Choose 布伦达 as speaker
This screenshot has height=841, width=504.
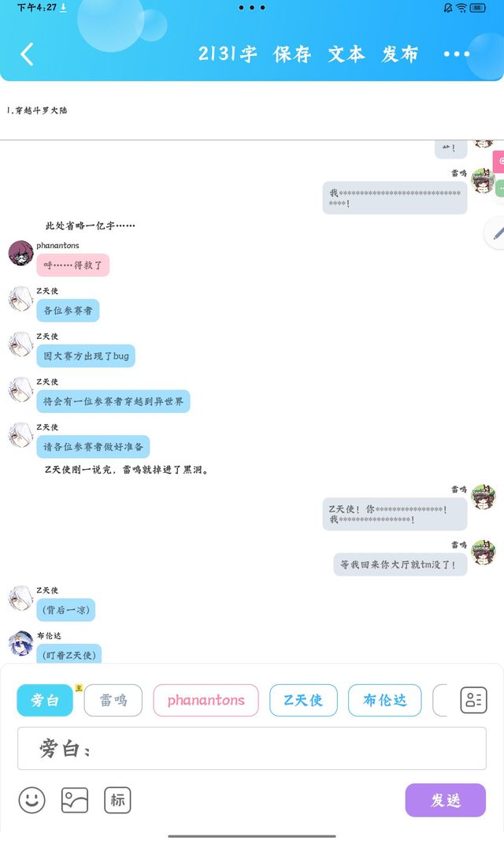(x=384, y=700)
